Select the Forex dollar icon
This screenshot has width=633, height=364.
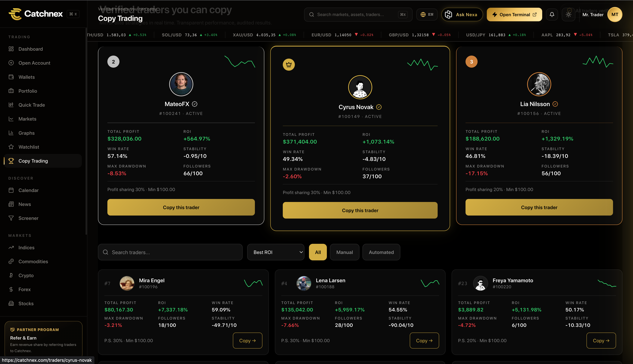(11, 289)
